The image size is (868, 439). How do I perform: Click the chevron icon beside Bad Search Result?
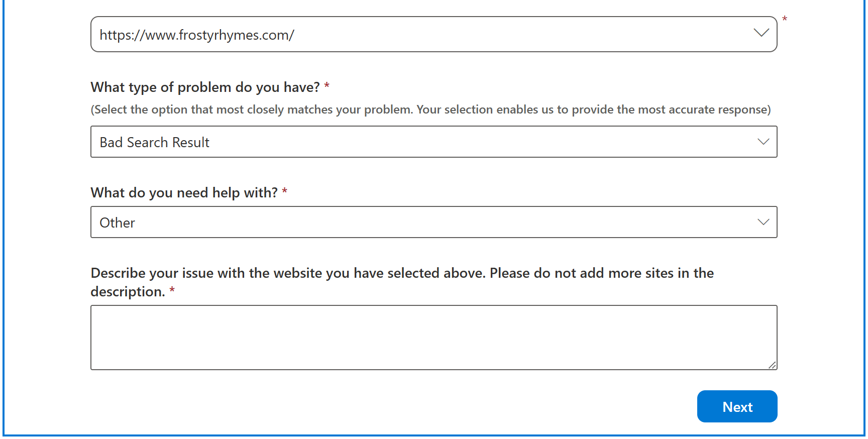pos(763,142)
